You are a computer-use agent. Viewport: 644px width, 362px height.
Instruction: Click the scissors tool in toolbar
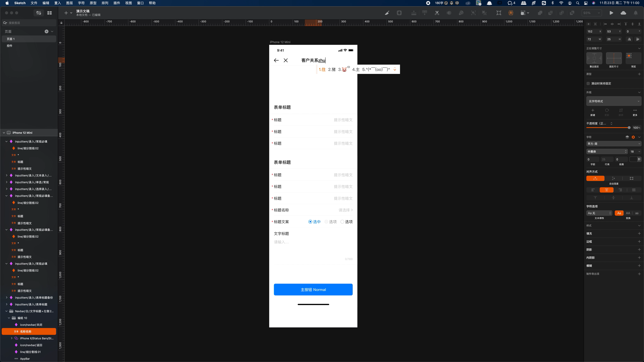tap(437, 13)
